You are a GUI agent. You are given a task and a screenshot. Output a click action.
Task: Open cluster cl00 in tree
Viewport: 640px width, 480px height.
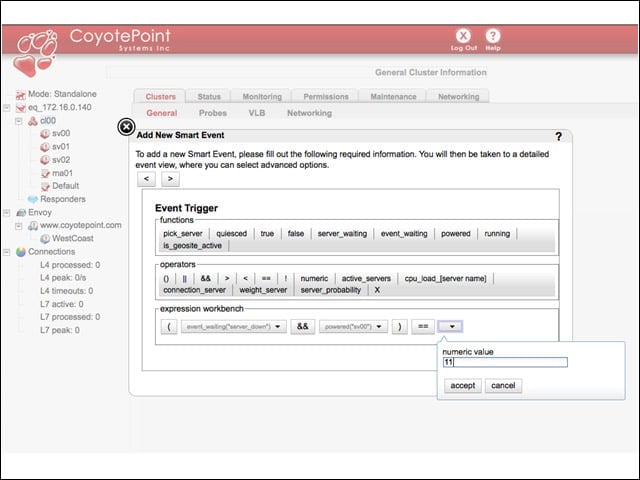(48, 120)
